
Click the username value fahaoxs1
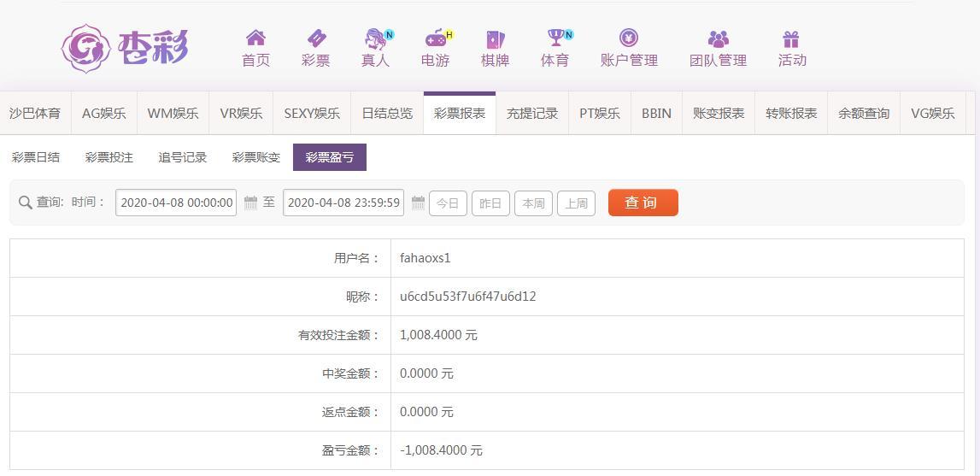[425, 258]
